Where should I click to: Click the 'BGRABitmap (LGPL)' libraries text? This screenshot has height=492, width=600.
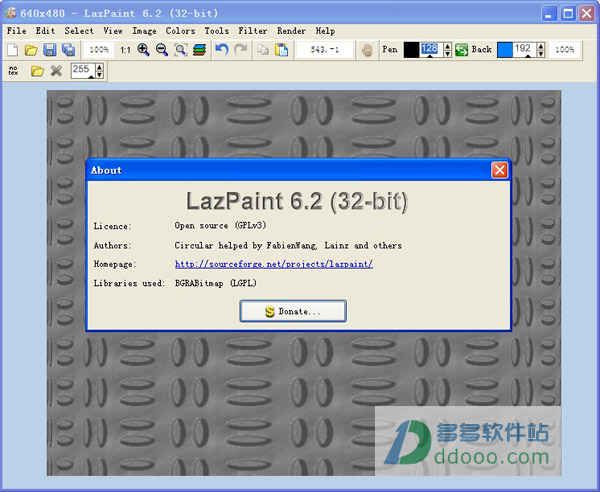tap(215, 283)
